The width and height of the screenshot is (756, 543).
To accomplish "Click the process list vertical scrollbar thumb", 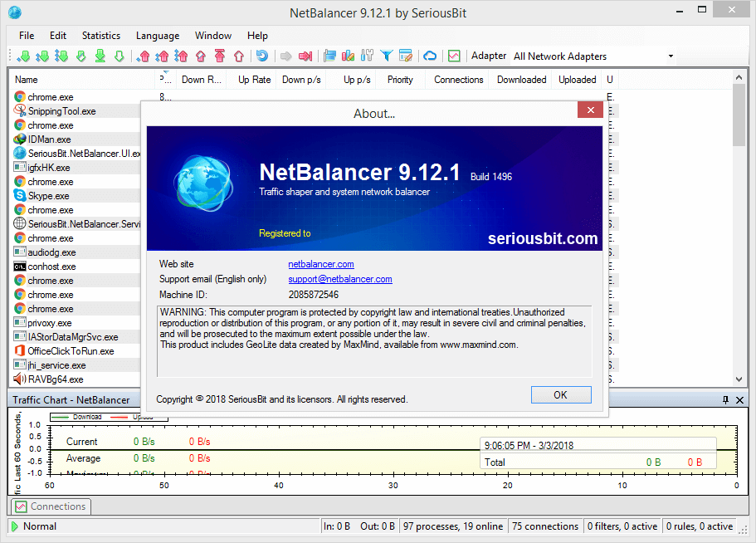I will [x=739, y=115].
